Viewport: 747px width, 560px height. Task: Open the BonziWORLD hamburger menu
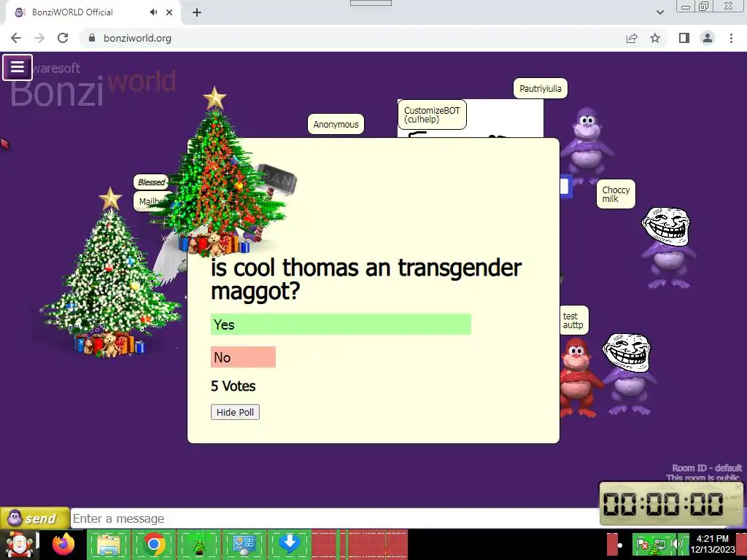18,67
